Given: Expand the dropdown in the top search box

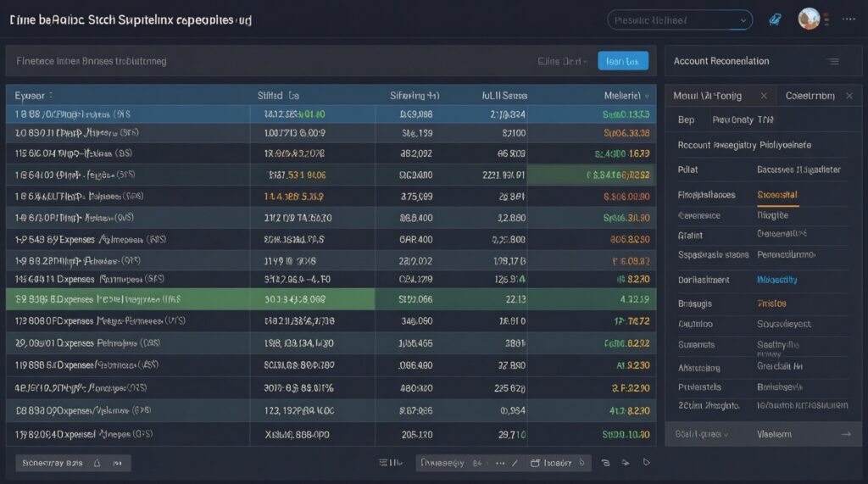Looking at the screenshot, I should 743,19.
